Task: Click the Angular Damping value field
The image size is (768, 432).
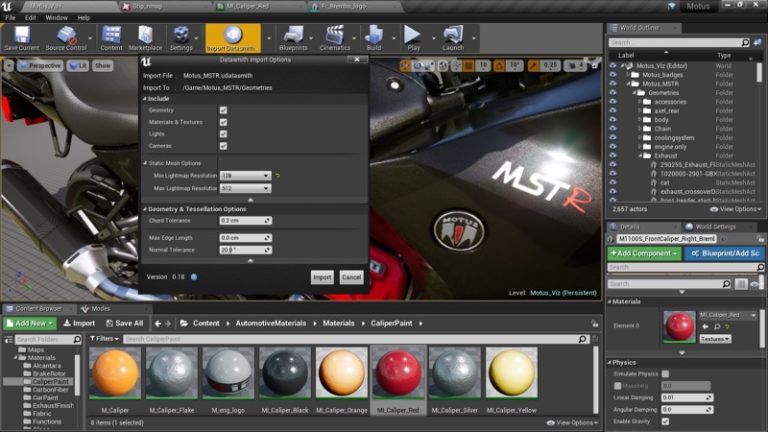Action: [687, 409]
